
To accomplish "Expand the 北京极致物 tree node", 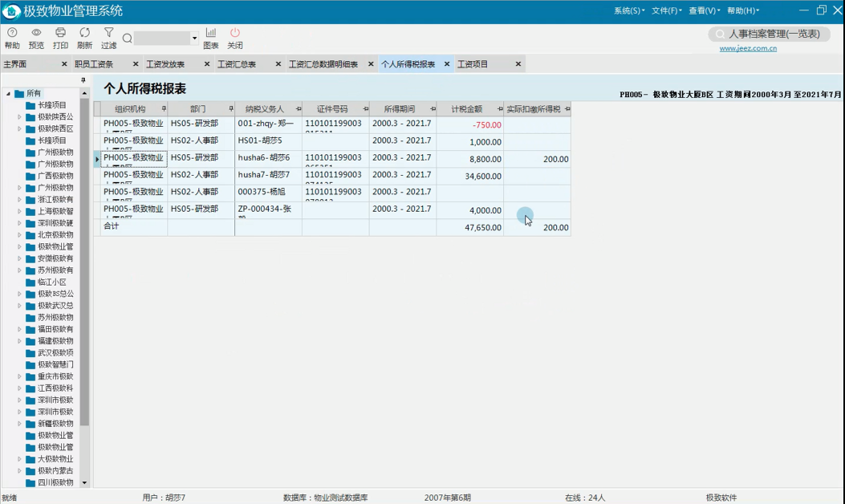I will point(20,235).
